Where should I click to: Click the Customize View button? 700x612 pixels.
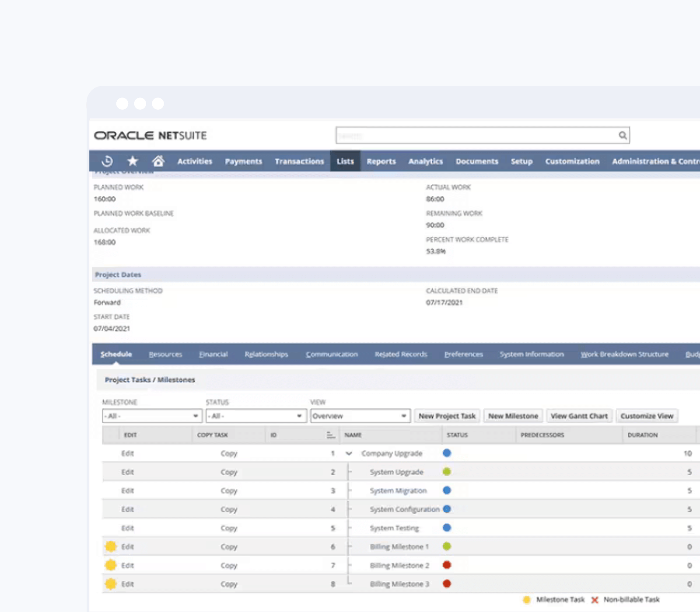pos(647,416)
